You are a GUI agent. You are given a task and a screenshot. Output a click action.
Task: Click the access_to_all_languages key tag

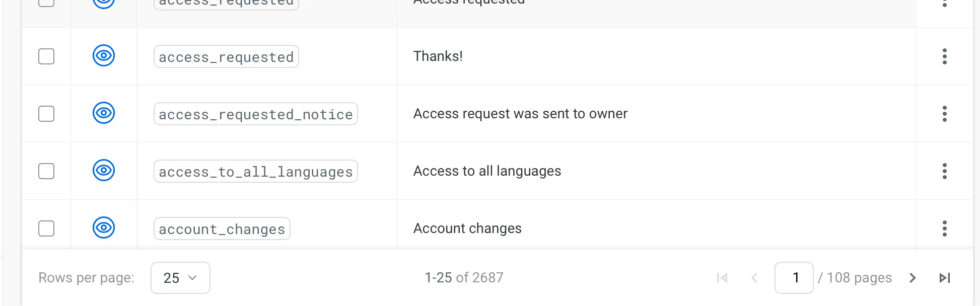tap(255, 172)
